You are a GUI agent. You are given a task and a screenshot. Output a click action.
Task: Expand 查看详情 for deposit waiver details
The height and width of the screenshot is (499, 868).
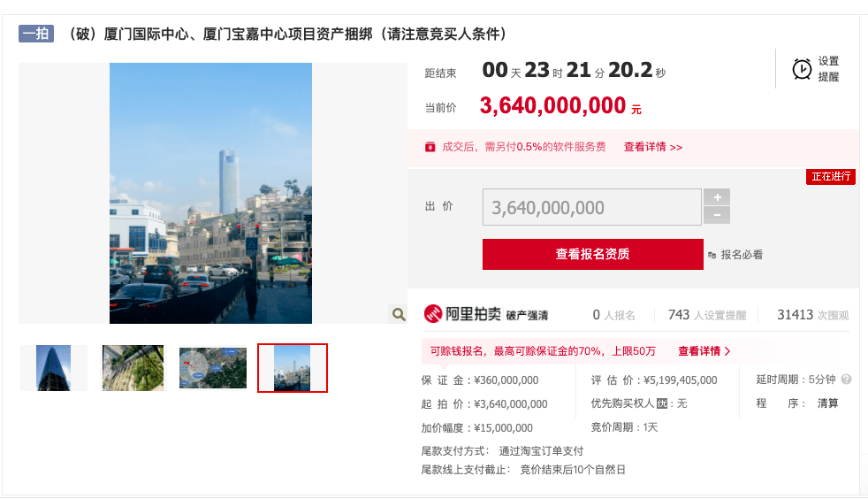704,351
